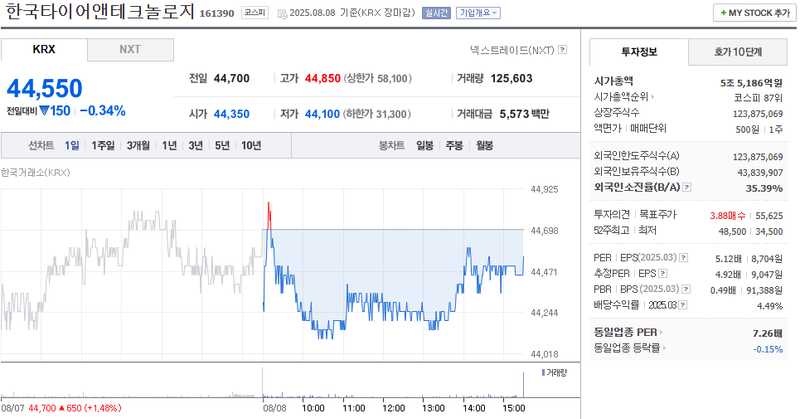The height and width of the screenshot is (419, 800).
Task: Open help icon beside PER EPS(2025.03)
Action: (x=684, y=258)
